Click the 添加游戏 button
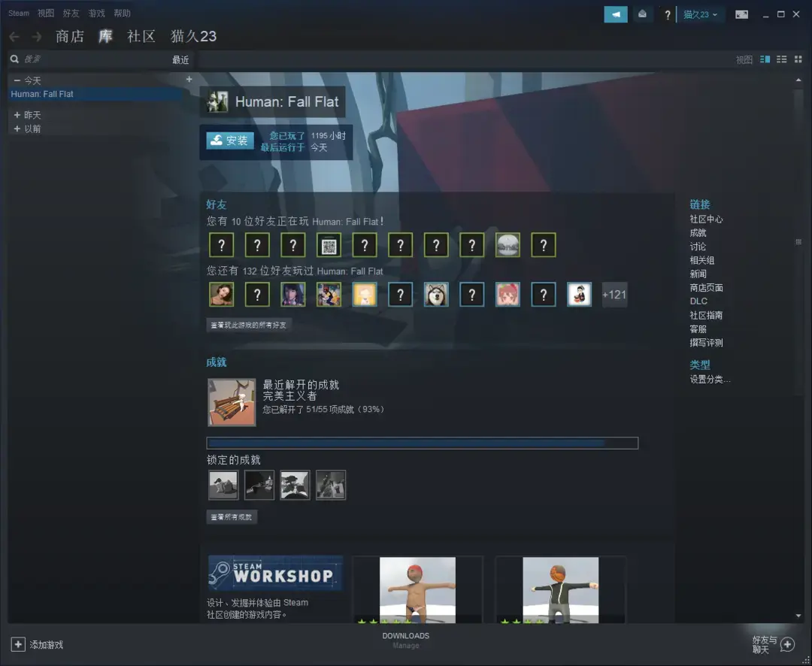Viewport: 812px width, 666px height. coord(38,645)
